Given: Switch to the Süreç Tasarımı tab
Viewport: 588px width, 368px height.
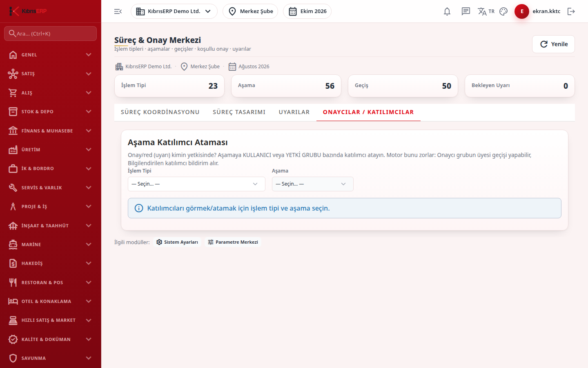Looking at the screenshot, I should pyautogui.click(x=239, y=112).
